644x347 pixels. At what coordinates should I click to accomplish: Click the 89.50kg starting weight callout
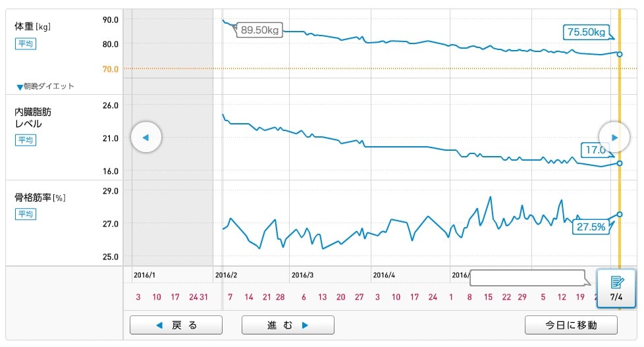pos(259,30)
